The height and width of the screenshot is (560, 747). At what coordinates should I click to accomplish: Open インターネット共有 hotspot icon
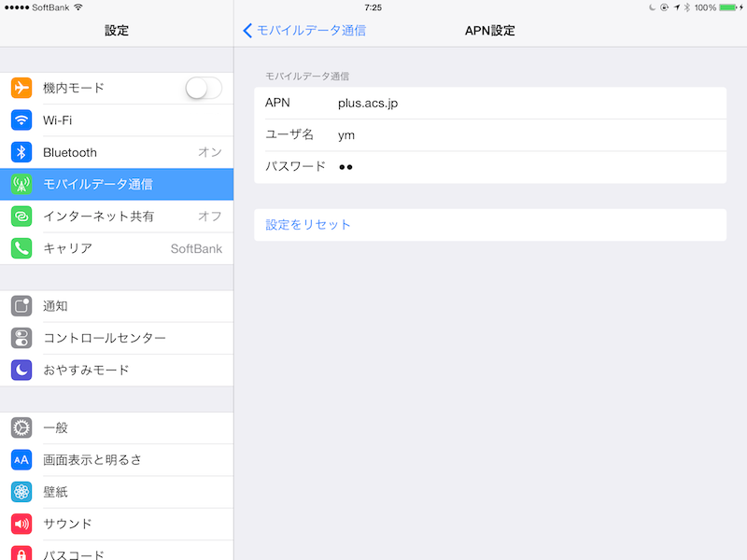[x=21, y=217]
